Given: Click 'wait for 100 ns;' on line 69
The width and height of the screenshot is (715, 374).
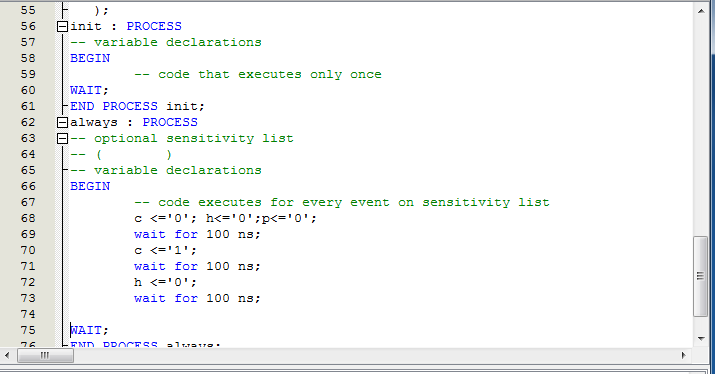Looking at the screenshot, I should click(197, 234).
